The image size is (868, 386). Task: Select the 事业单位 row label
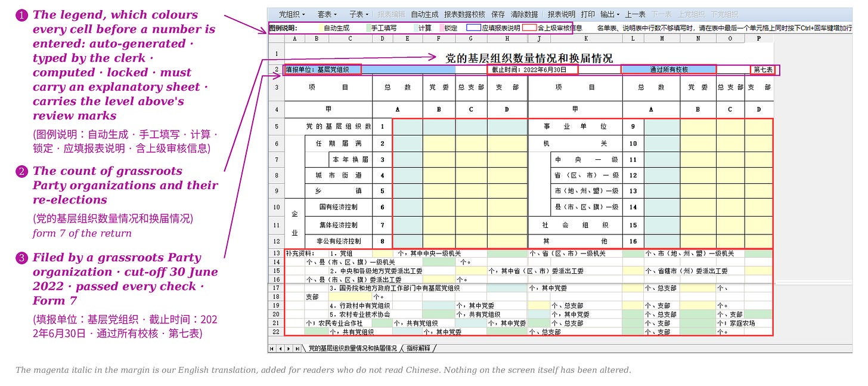coord(575,126)
